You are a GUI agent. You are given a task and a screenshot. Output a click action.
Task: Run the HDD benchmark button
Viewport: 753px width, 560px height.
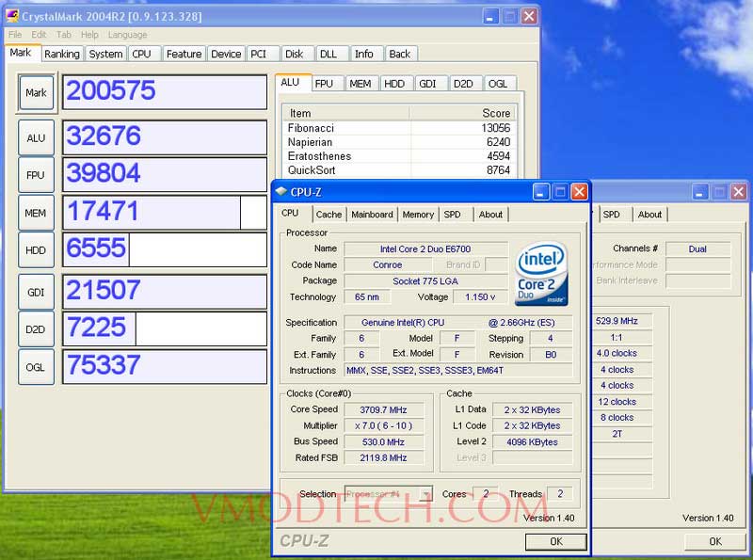36,250
